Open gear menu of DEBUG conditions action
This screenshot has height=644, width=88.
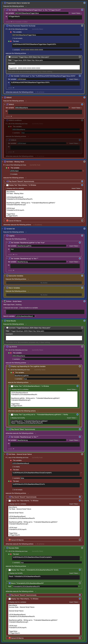(x=82, y=120)
